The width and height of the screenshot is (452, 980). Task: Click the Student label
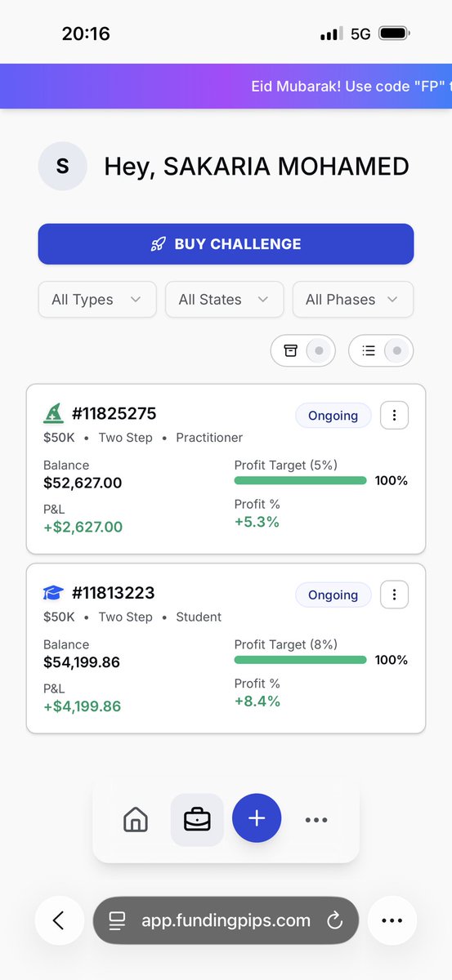[x=199, y=617]
